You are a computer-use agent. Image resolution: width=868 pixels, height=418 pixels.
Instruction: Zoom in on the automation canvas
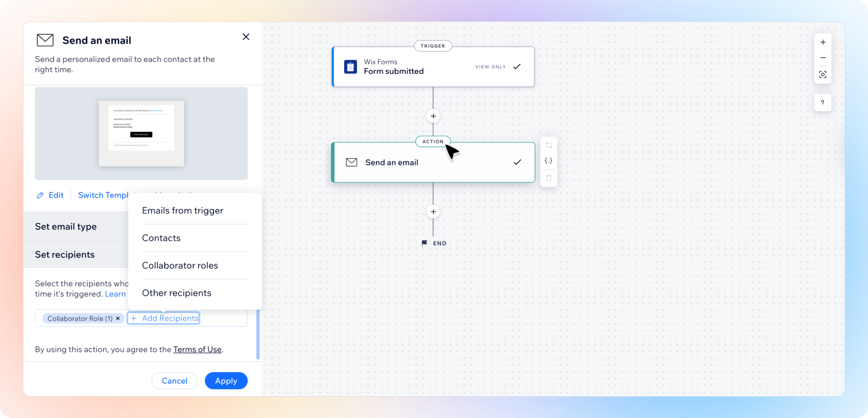click(823, 43)
